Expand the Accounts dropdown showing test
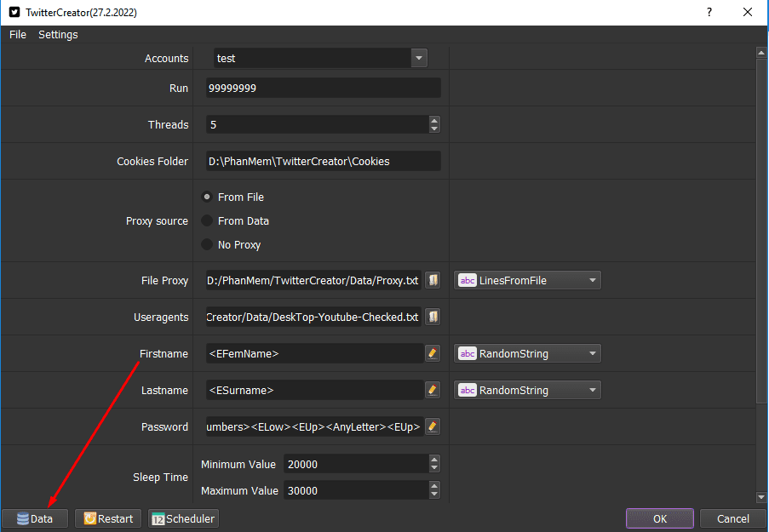The width and height of the screenshot is (769, 532). point(320,58)
